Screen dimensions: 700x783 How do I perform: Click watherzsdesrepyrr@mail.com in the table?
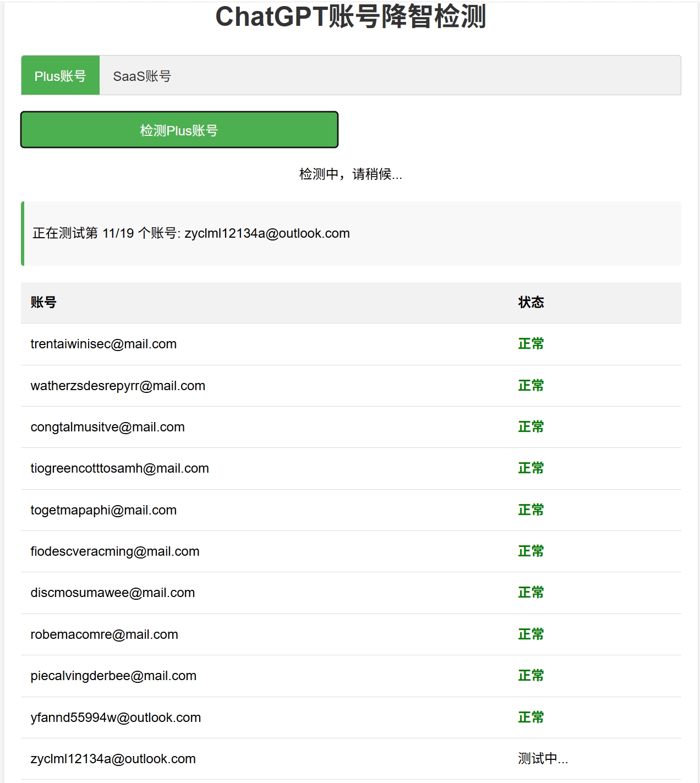(118, 386)
